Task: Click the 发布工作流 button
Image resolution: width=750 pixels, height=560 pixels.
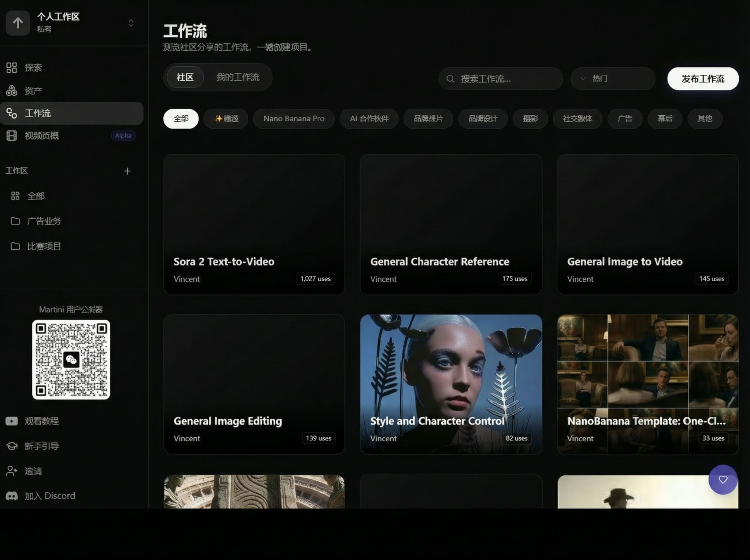Action: pyautogui.click(x=702, y=79)
